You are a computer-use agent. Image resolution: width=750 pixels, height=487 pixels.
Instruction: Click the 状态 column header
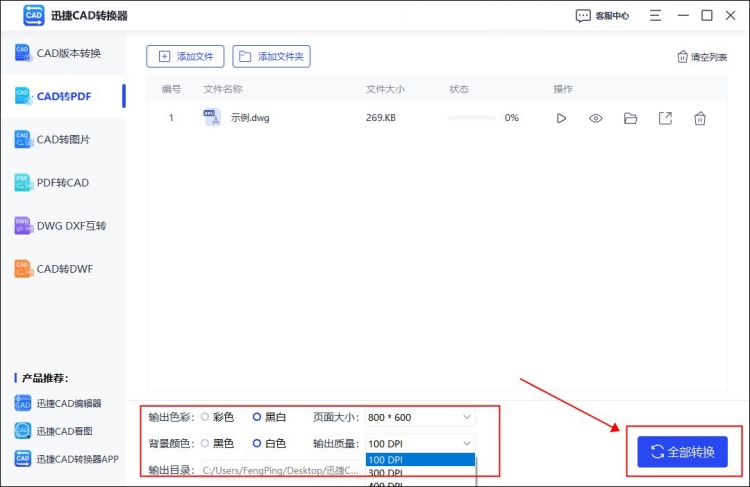tap(459, 89)
